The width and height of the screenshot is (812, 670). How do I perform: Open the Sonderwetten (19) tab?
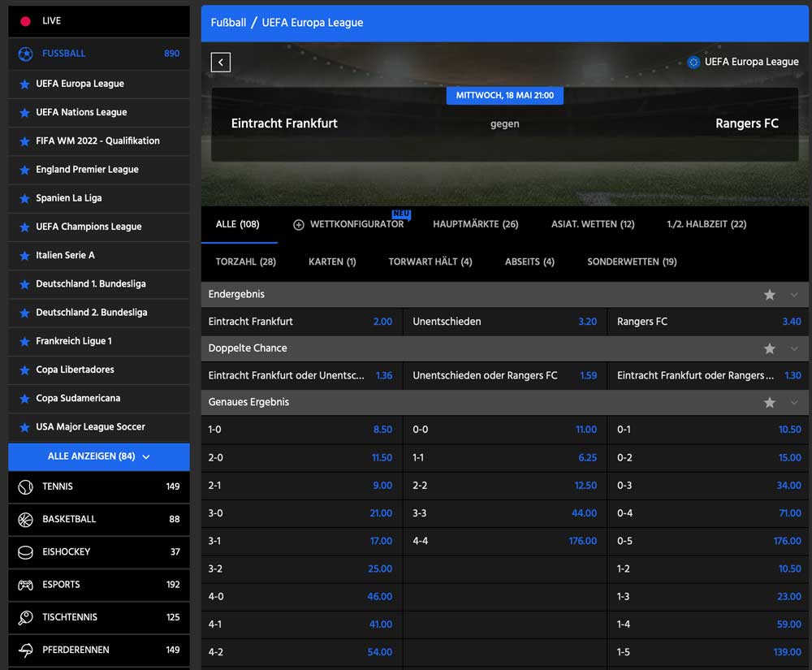pos(632,262)
